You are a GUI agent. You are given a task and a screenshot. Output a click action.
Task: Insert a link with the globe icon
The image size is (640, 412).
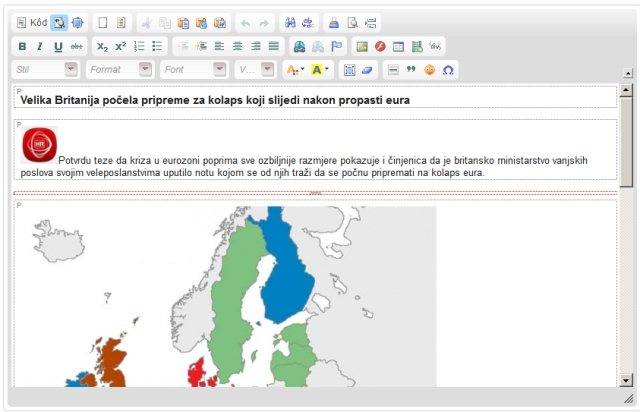[299, 46]
